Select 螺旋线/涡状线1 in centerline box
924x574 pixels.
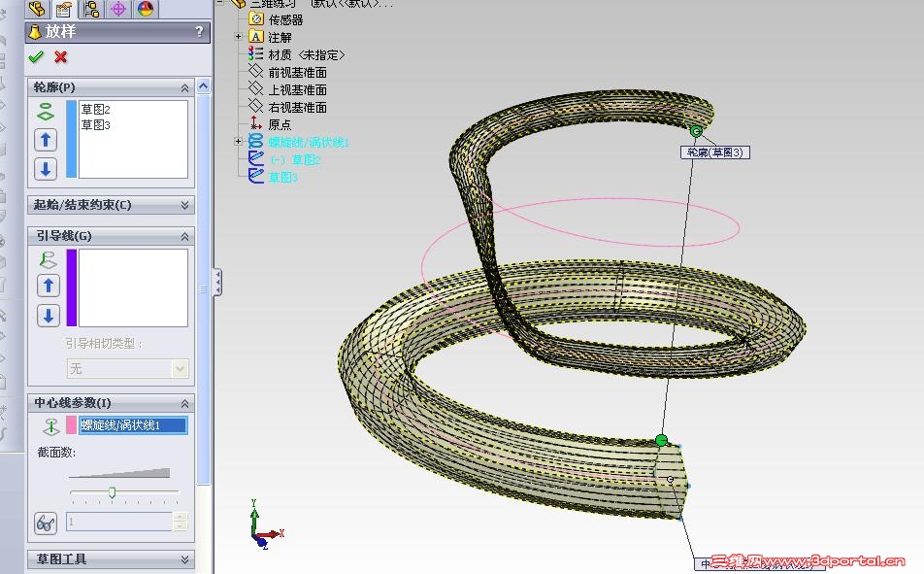(133, 425)
